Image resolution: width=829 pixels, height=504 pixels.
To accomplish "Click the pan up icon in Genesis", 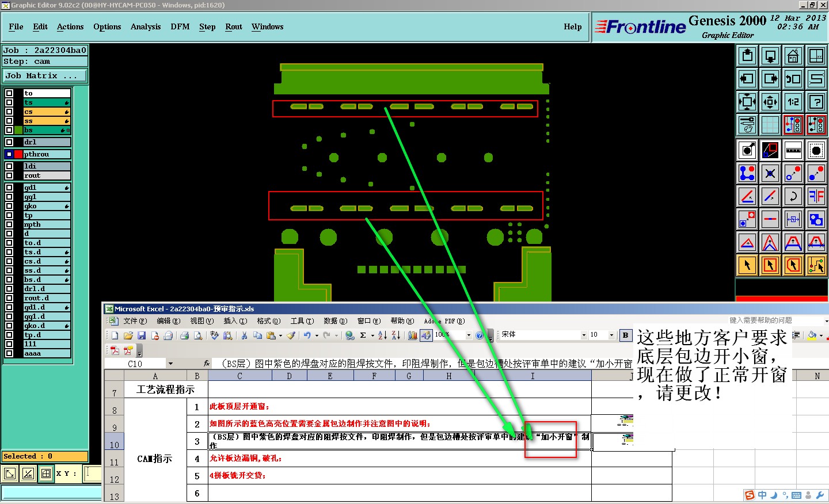I will tap(747, 56).
